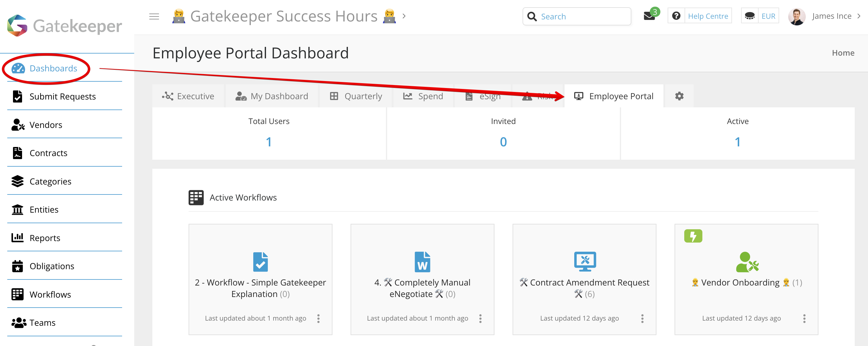Click the Active Workflows grid icon
The width and height of the screenshot is (868, 346).
196,197
